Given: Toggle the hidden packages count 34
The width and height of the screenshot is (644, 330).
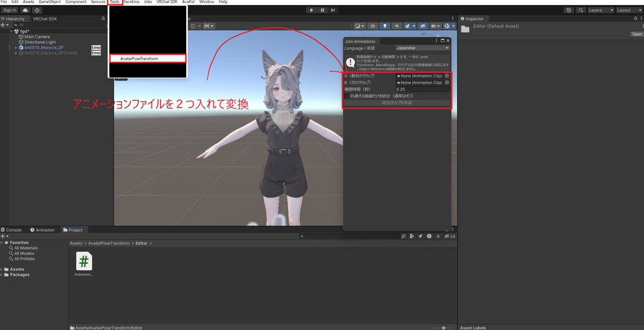Looking at the screenshot, I should (x=449, y=236).
